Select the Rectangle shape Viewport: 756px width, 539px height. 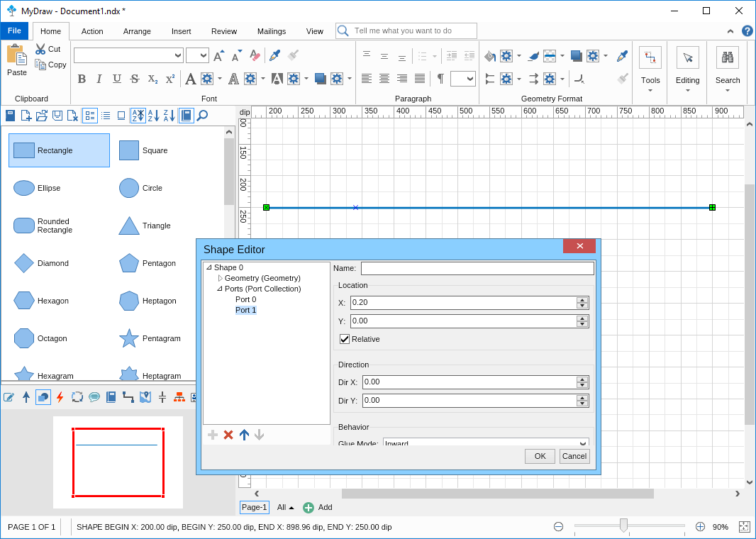[60, 150]
